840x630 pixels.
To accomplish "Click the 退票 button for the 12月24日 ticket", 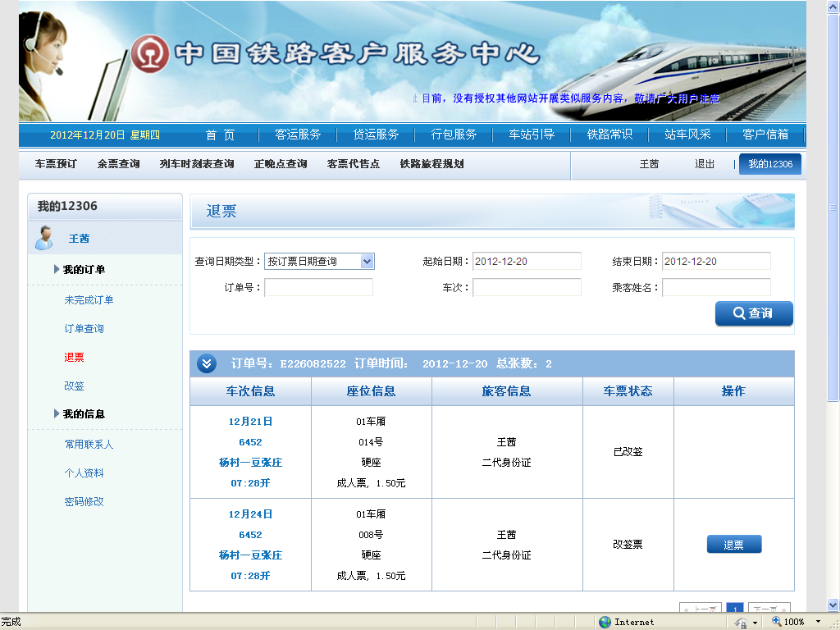I will (734, 545).
